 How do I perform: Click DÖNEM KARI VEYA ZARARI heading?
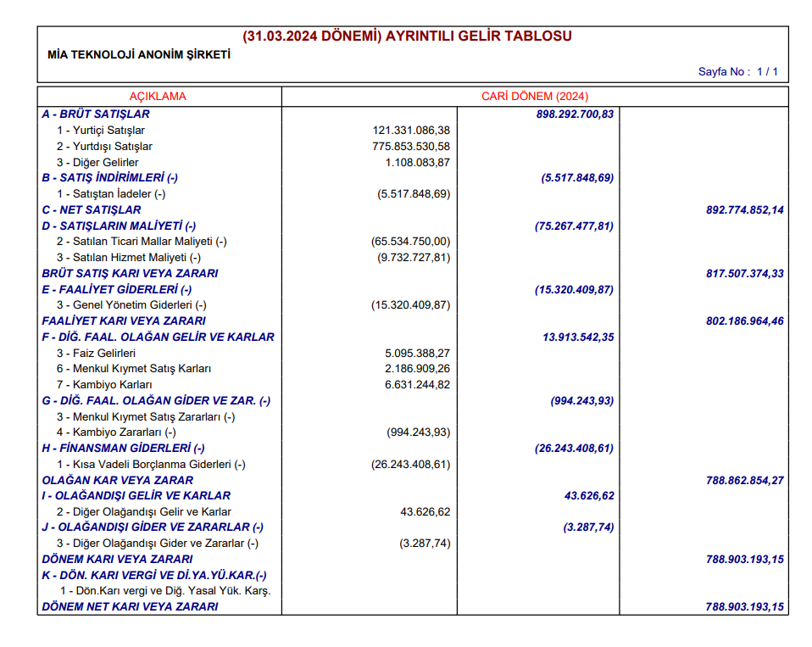[118, 559]
